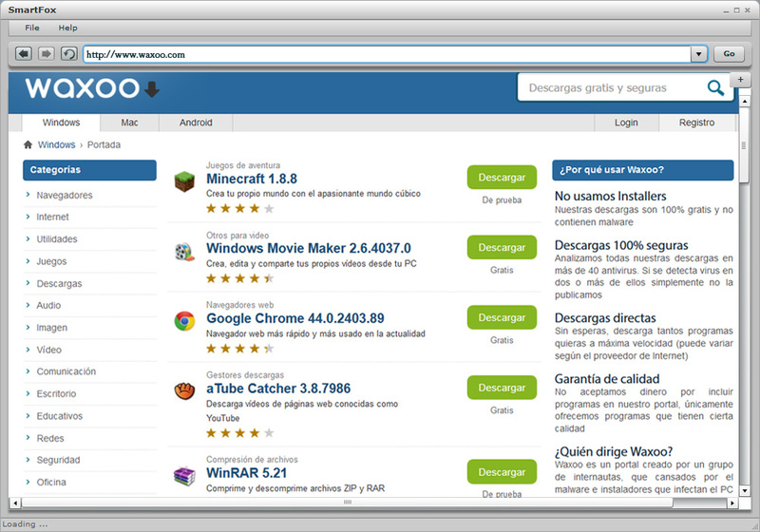760x532 pixels.
Task: Click Descargar for Google Chrome
Action: (x=502, y=317)
